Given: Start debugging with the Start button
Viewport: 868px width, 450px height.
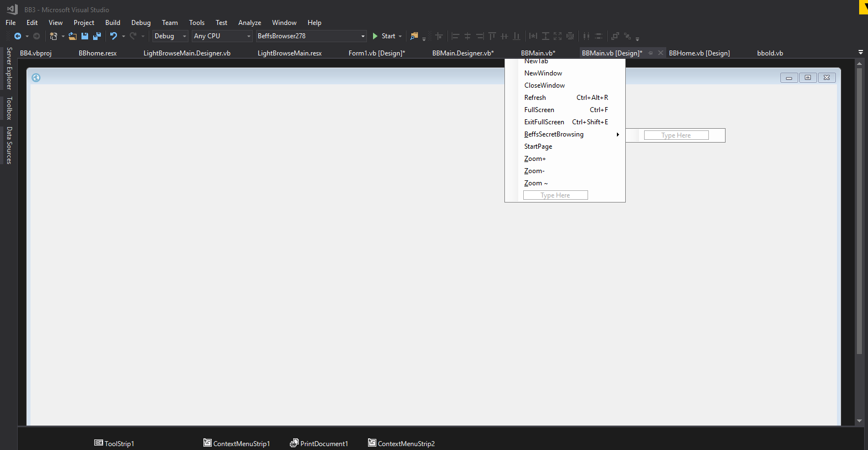Looking at the screenshot, I should click(x=384, y=36).
